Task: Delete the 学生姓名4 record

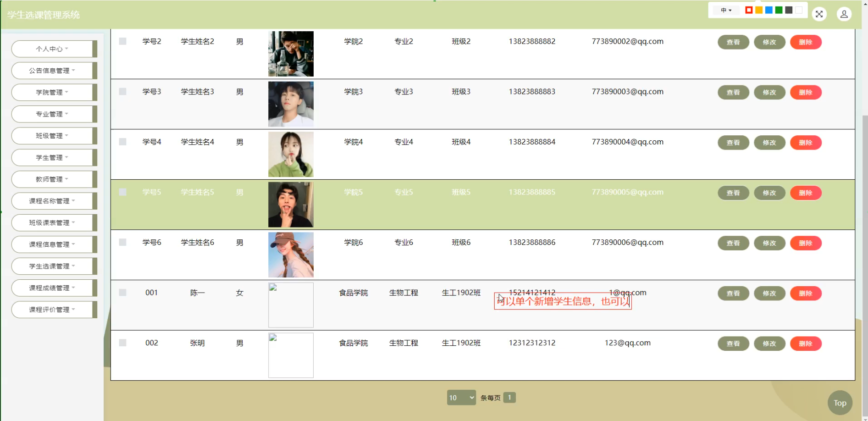Action: coord(806,143)
